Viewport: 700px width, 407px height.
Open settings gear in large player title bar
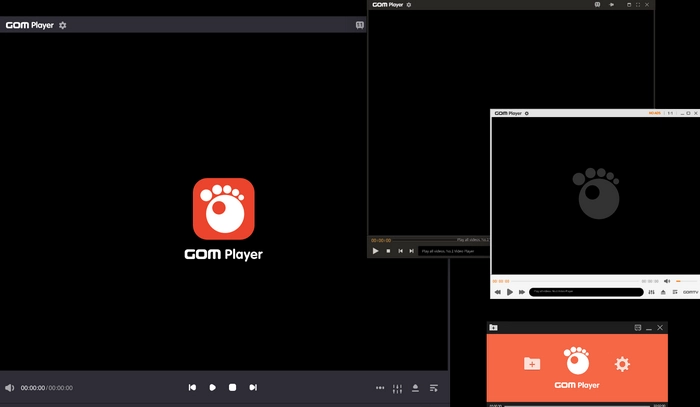62,25
